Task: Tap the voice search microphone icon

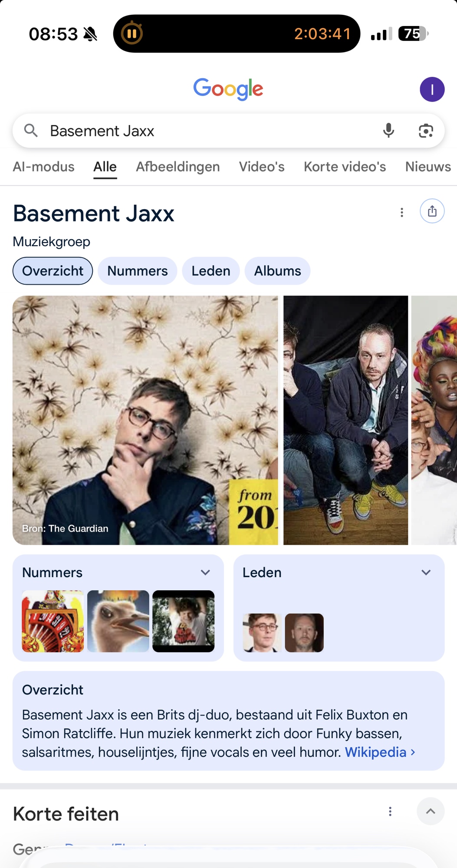Action: click(x=388, y=131)
